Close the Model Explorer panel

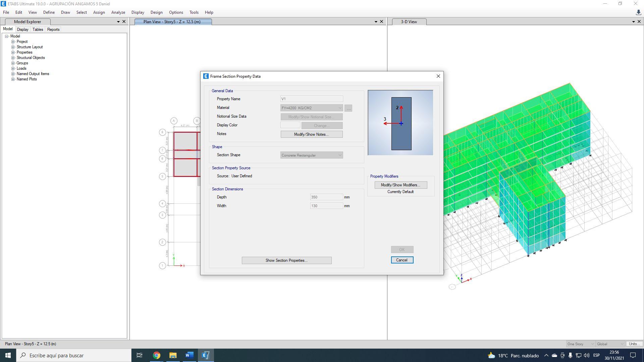tap(124, 21)
